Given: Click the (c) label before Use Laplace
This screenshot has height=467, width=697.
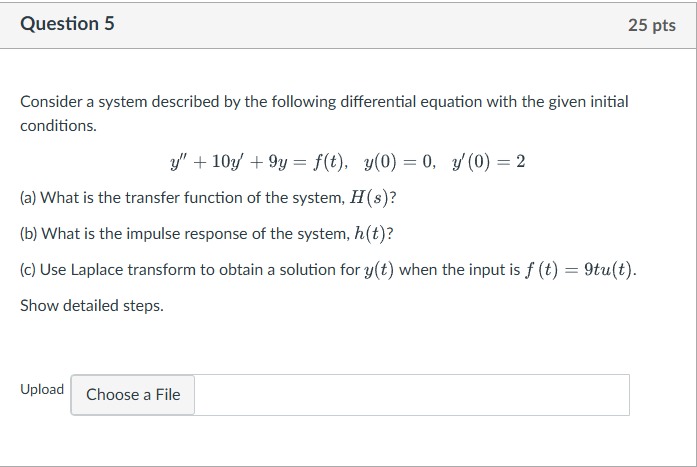Looking at the screenshot, I should [28, 270].
